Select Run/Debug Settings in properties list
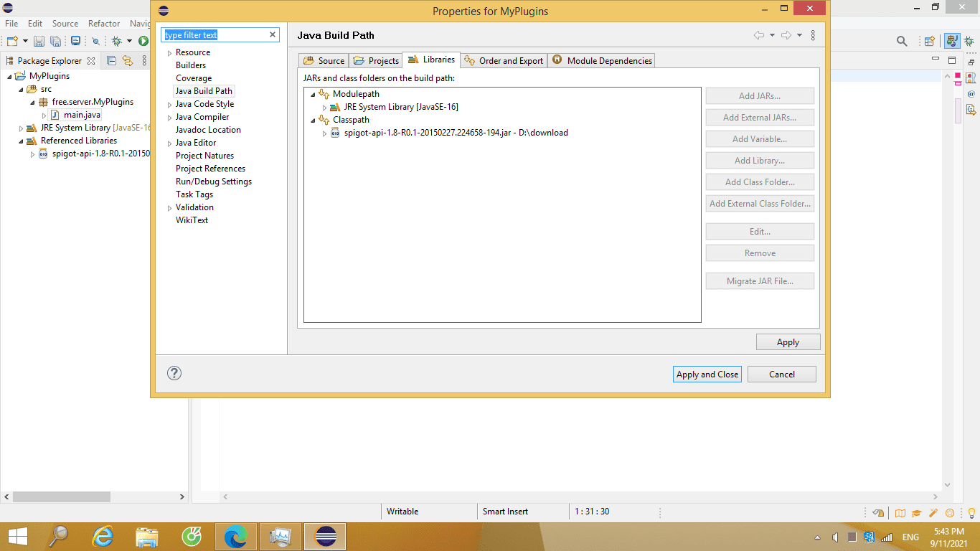This screenshot has height=551, width=980. point(214,182)
